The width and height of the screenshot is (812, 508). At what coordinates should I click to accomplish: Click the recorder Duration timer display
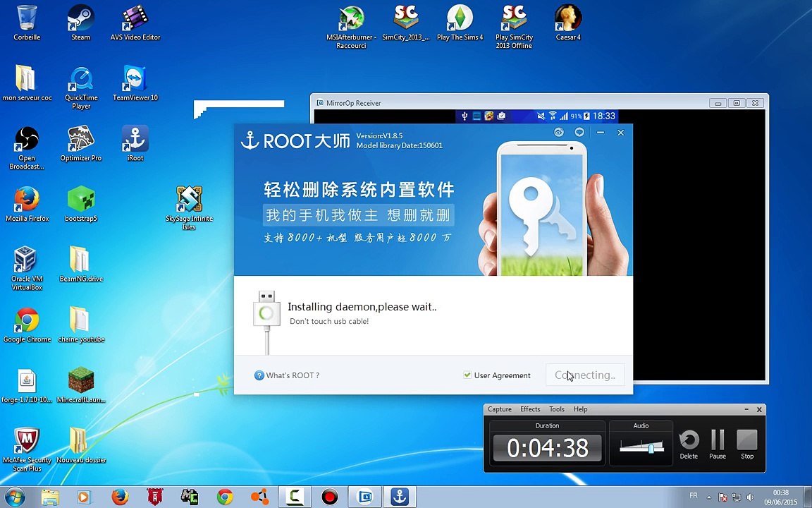tap(548, 447)
